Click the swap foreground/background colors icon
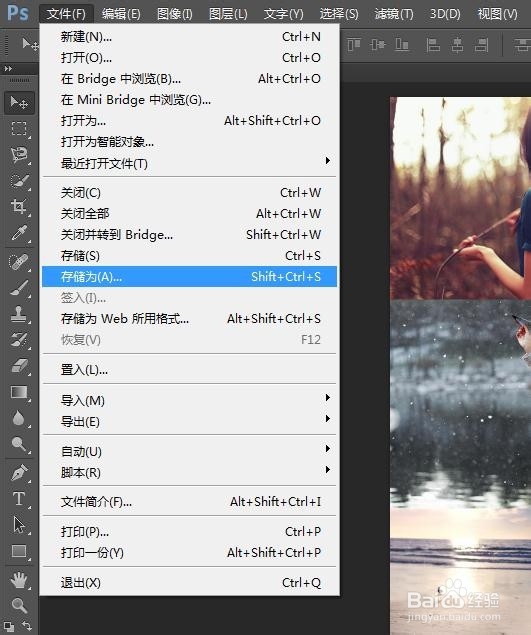 27,626
